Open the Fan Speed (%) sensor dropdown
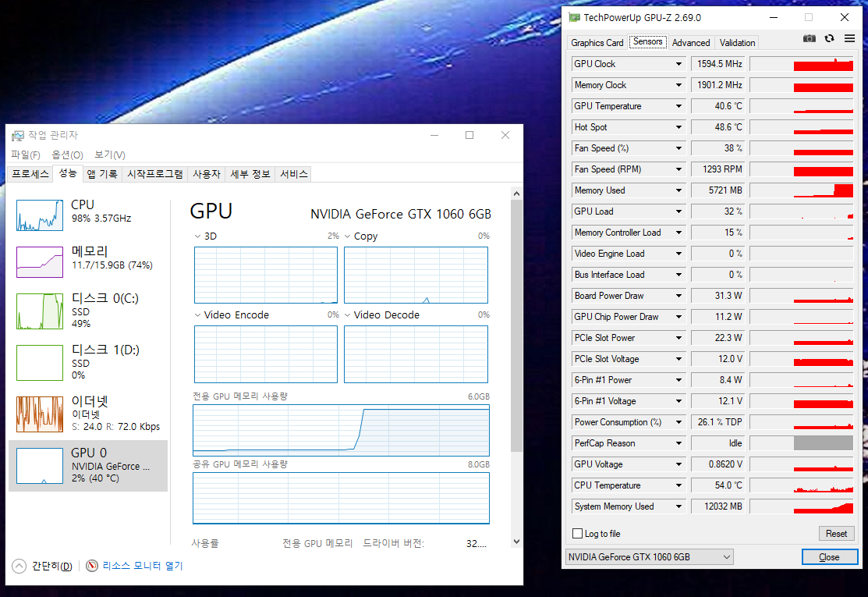 click(678, 147)
